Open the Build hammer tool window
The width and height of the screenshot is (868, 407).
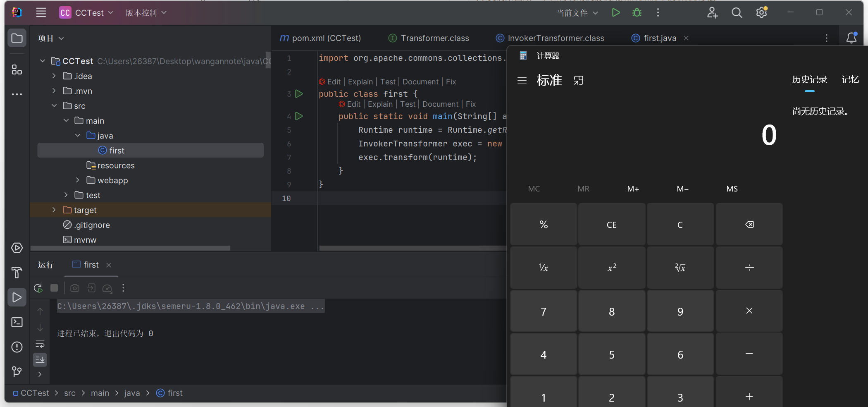pyautogui.click(x=17, y=273)
